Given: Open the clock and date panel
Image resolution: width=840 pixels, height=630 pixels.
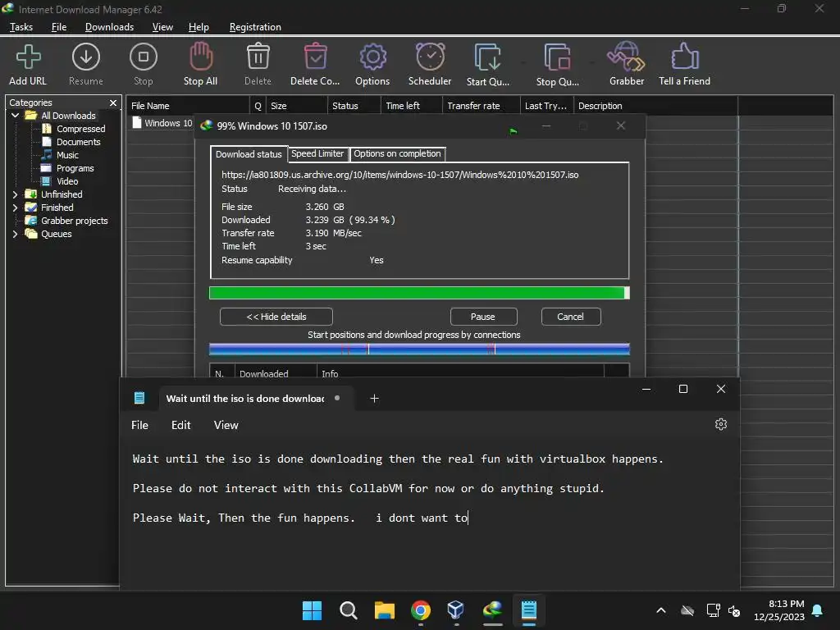Looking at the screenshot, I should (779, 610).
